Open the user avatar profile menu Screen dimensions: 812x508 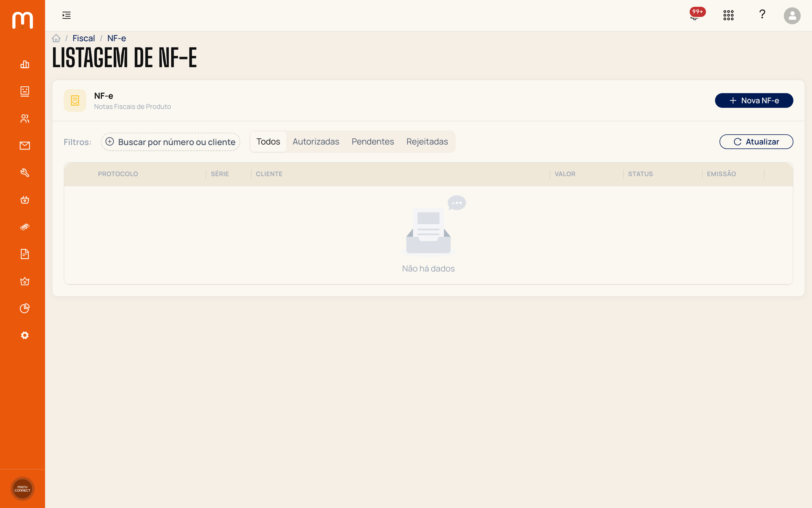pos(792,16)
